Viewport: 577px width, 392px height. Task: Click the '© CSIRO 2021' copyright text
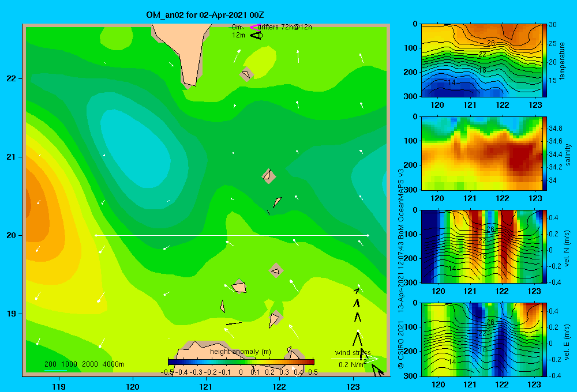(401, 345)
